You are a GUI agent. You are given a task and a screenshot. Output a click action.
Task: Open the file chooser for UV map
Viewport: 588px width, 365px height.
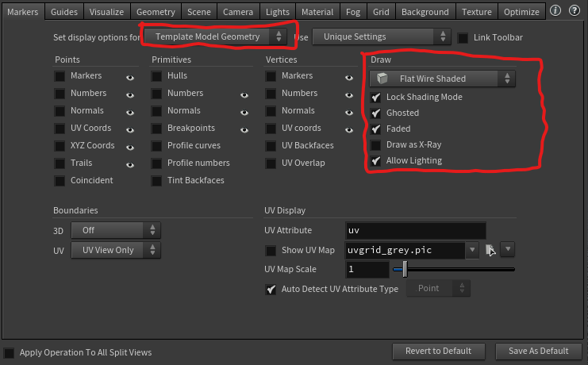(x=491, y=250)
